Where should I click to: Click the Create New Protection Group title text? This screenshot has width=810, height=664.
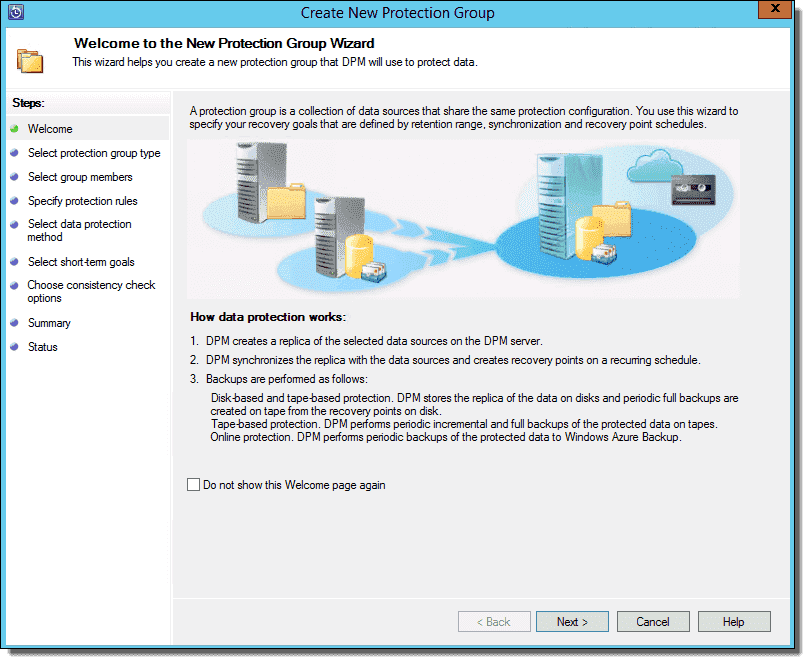[398, 12]
